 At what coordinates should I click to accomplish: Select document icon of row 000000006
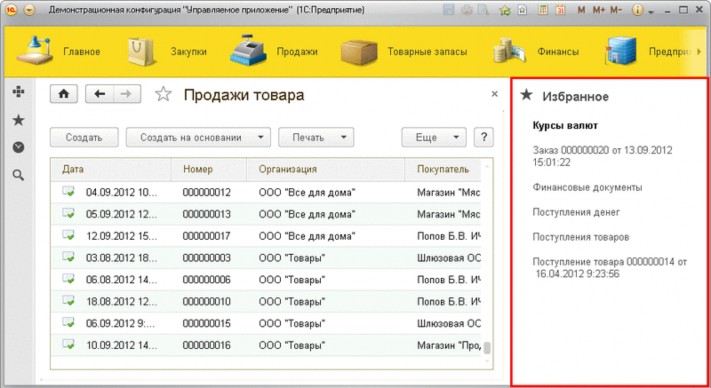68,279
